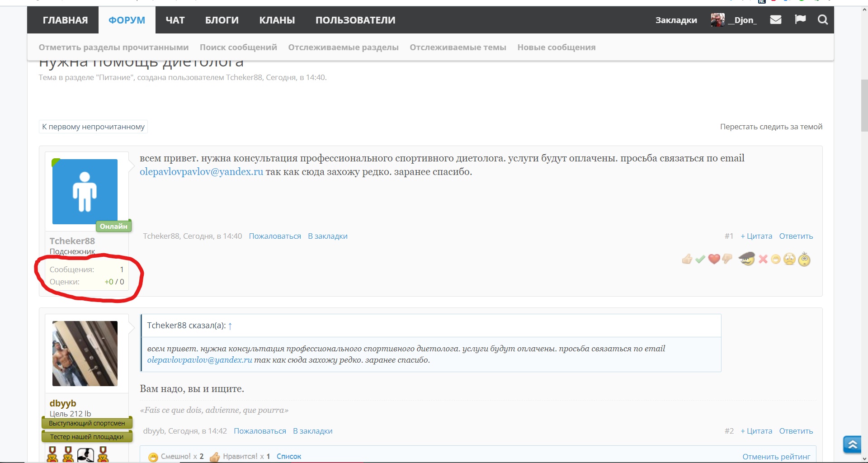Image resolution: width=868 pixels, height=463 pixels.
Task: Open 'Отслеживаемые темы' link
Action: pos(458,47)
